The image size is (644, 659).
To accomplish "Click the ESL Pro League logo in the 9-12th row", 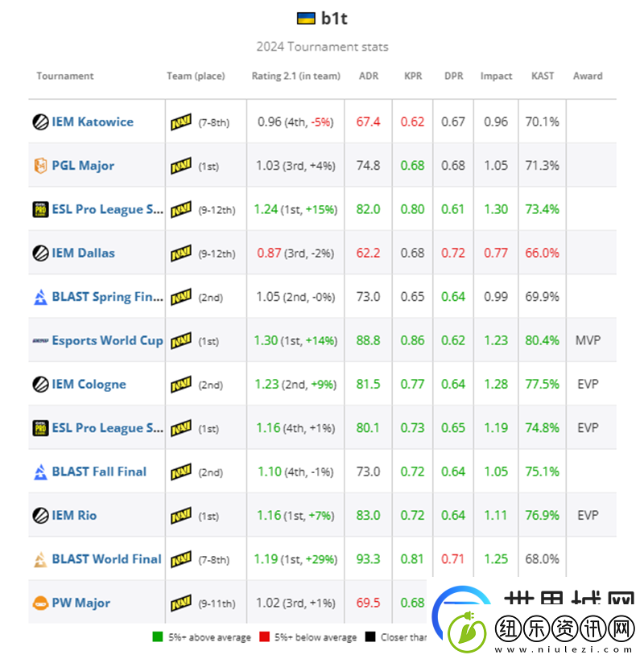I will coord(40,209).
